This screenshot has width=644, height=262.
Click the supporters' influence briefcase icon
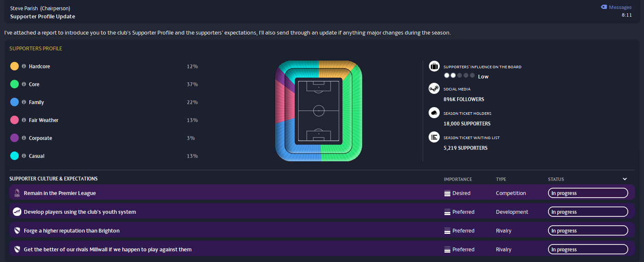434,66
